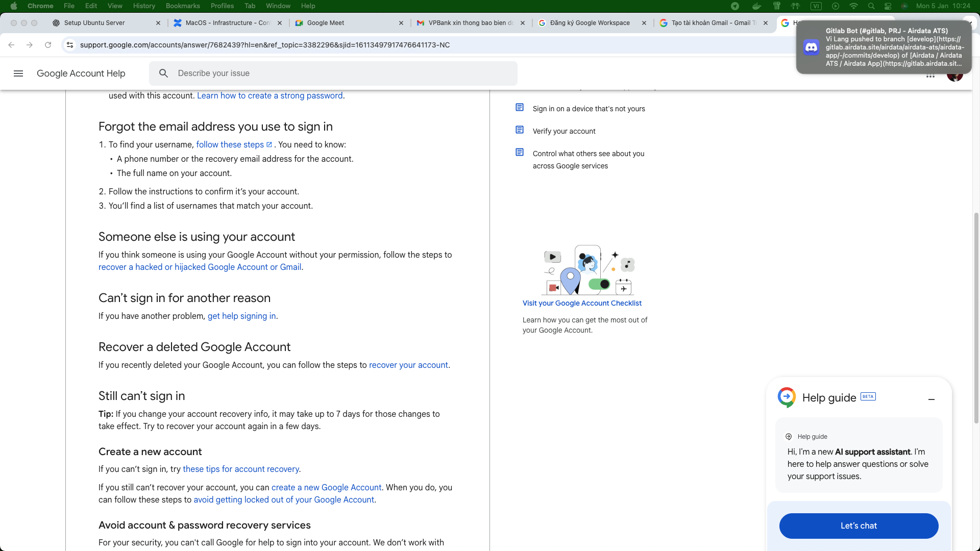The height and width of the screenshot is (551, 980).
Task: Open the hamburger main menu
Action: point(18,73)
